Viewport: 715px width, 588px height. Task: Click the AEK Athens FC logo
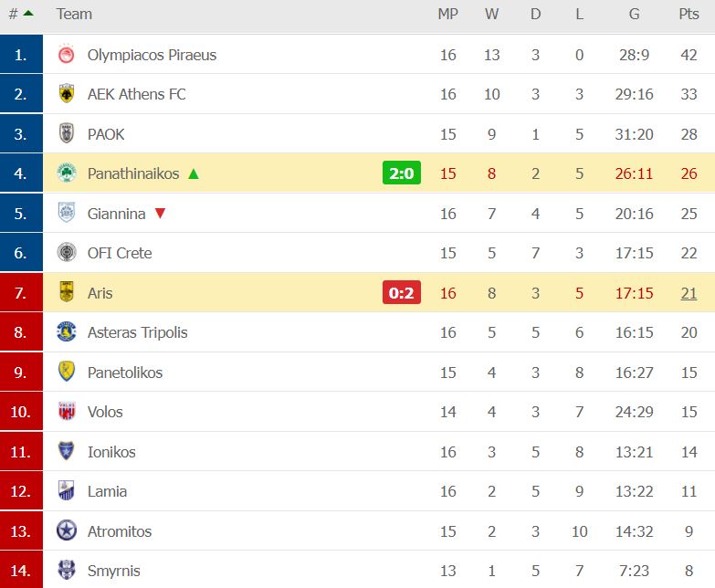pos(66,94)
